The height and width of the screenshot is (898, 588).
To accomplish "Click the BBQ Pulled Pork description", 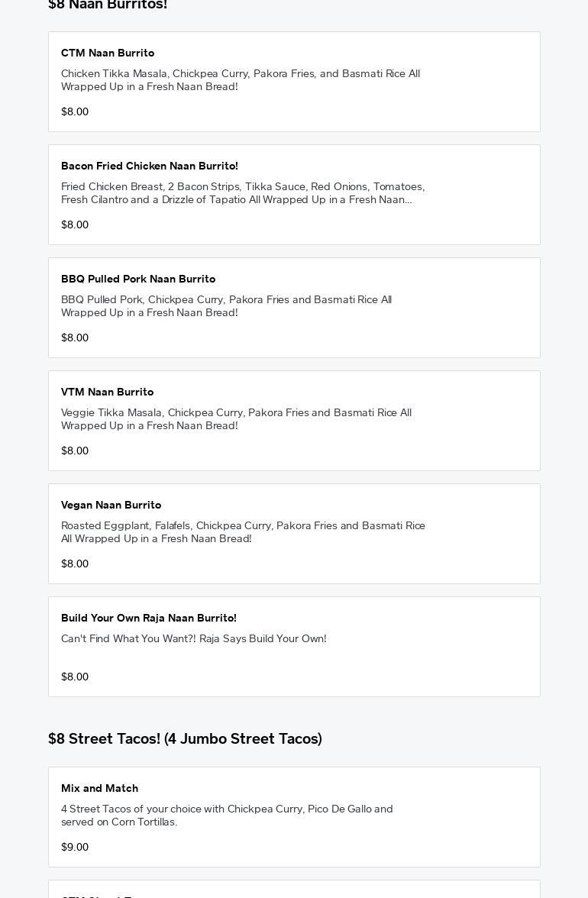I will pos(227,306).
